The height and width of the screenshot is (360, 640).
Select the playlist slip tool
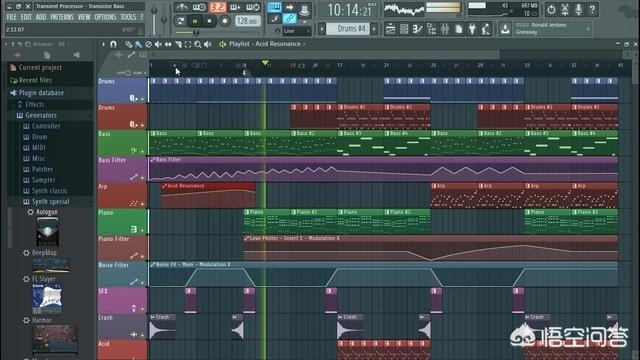(168, 44)
